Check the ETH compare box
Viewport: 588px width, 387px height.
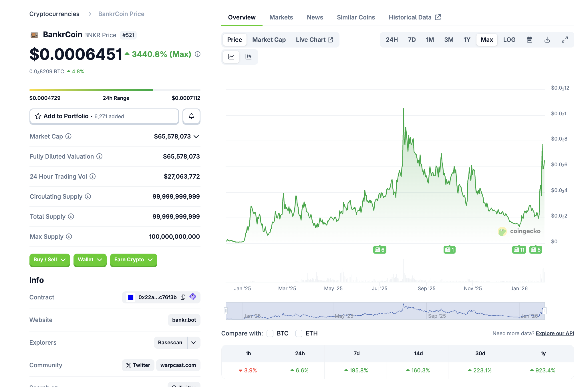pos(299,333)
